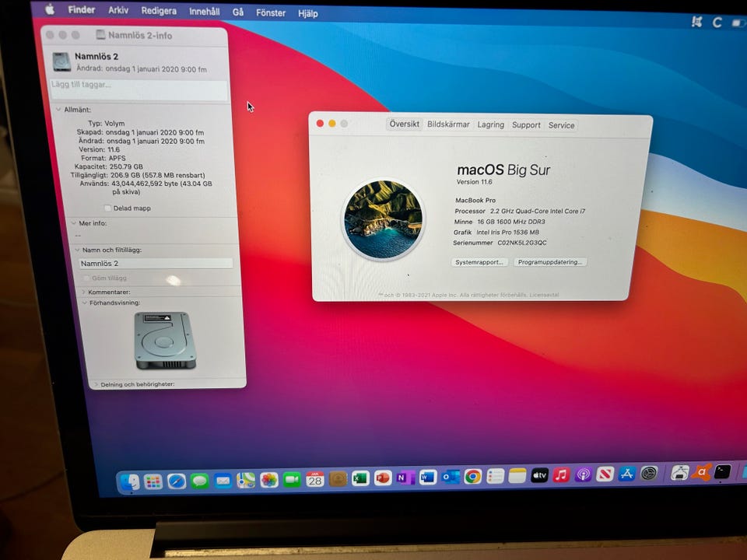The image size is (747, 560).
Task: Launch Safari from the dock
Action: click(177, 481)
